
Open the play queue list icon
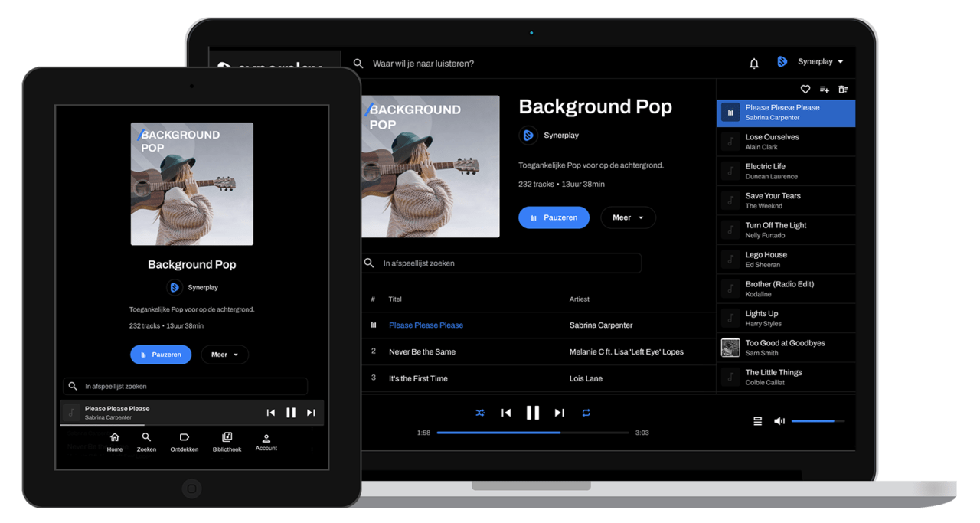tap(757, 421)
